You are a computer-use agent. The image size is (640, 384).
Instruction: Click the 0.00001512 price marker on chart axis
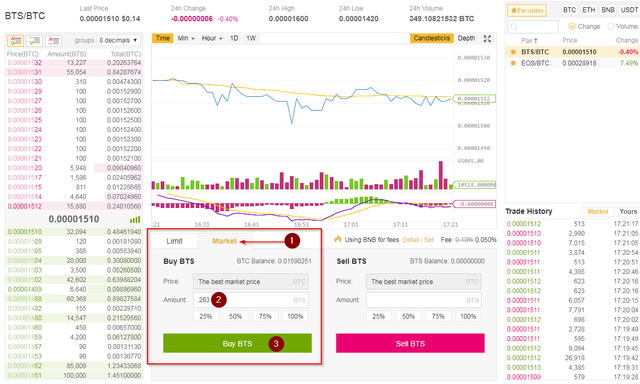click(x=474, y=99)
